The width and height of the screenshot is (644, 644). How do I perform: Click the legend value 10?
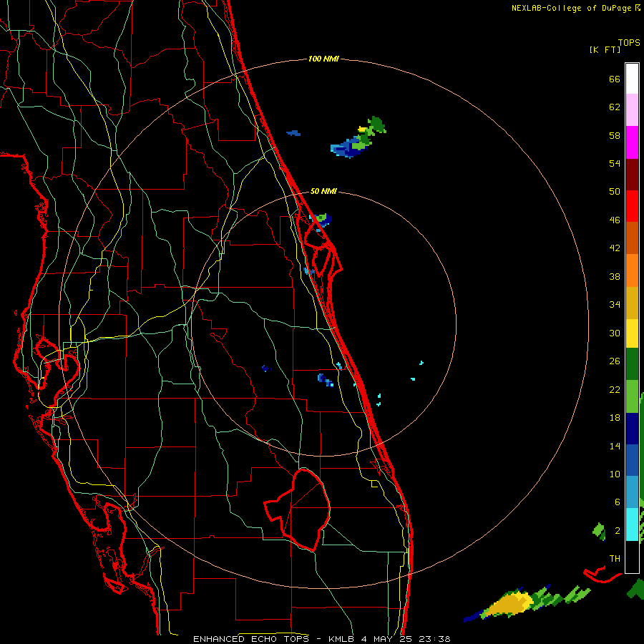coord(615,474)
